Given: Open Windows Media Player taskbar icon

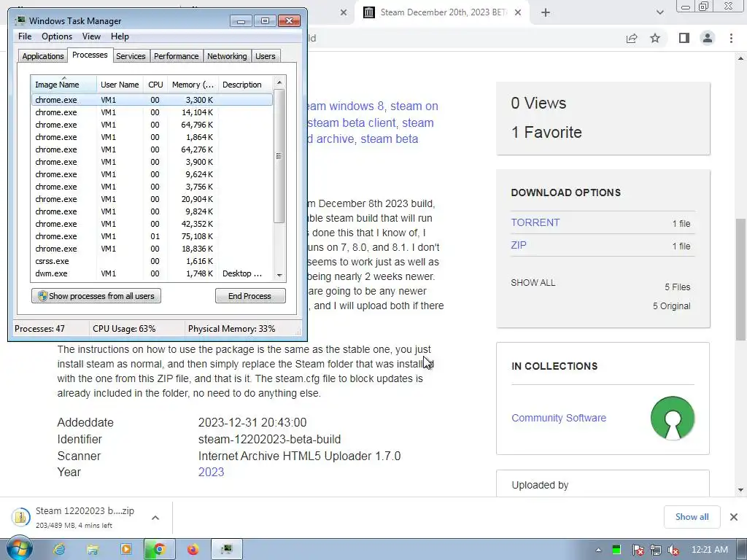Looking at the screenshot, I should pos(125,550).
